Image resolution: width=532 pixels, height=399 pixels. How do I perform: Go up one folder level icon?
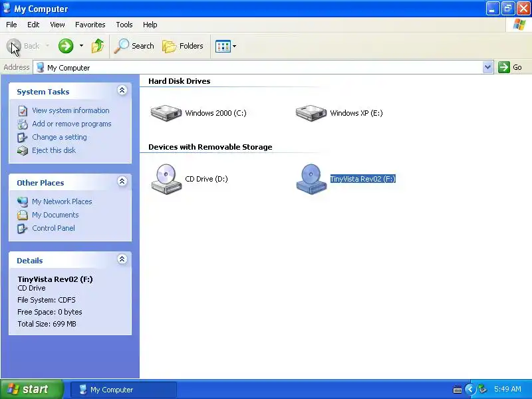click(x=98, y=46)
